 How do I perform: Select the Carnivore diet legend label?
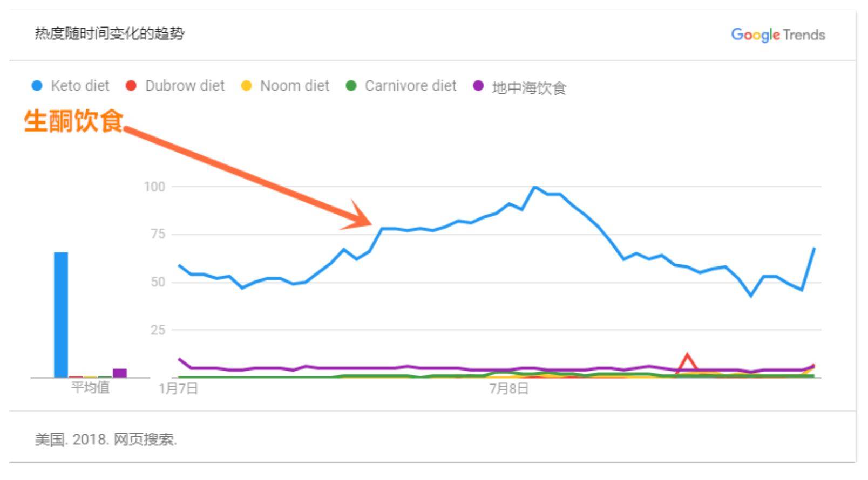tap(411, 86)
